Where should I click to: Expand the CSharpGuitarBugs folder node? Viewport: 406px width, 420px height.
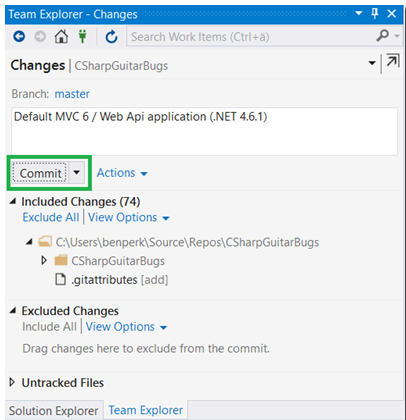click(44, 260)
